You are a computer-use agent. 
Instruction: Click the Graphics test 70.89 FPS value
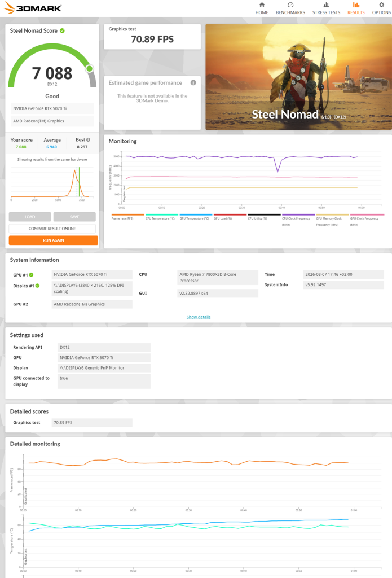[x=152, y=39]
